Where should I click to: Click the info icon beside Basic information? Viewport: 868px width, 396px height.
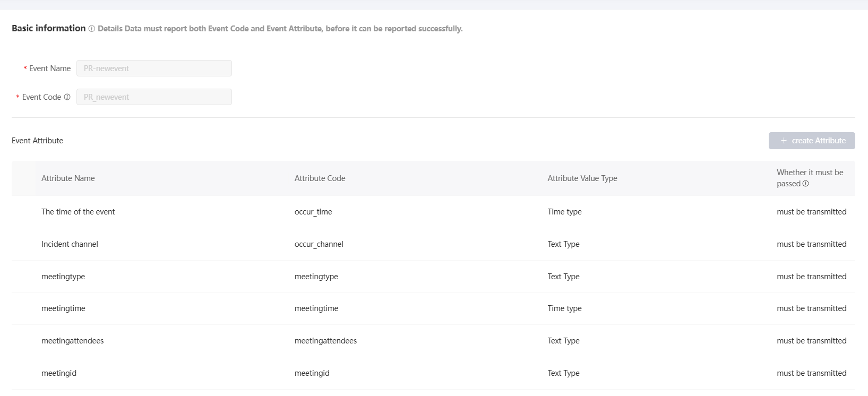coord(92,29)
